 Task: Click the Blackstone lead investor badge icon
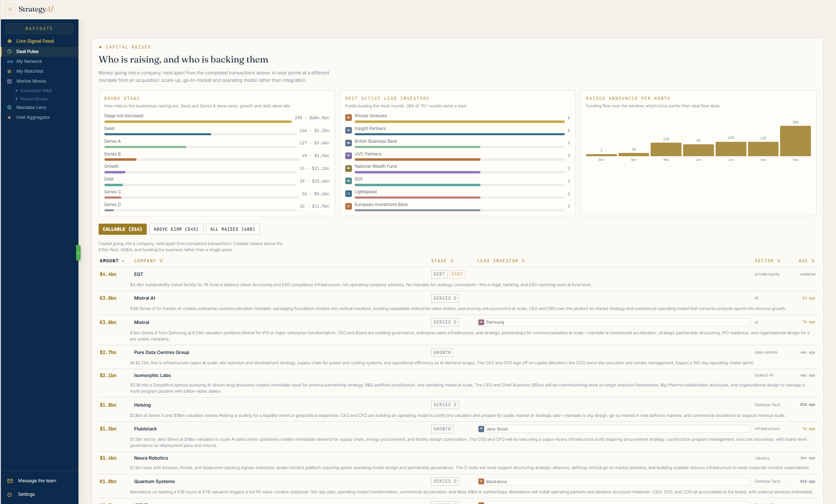click(x=481, y=481)
